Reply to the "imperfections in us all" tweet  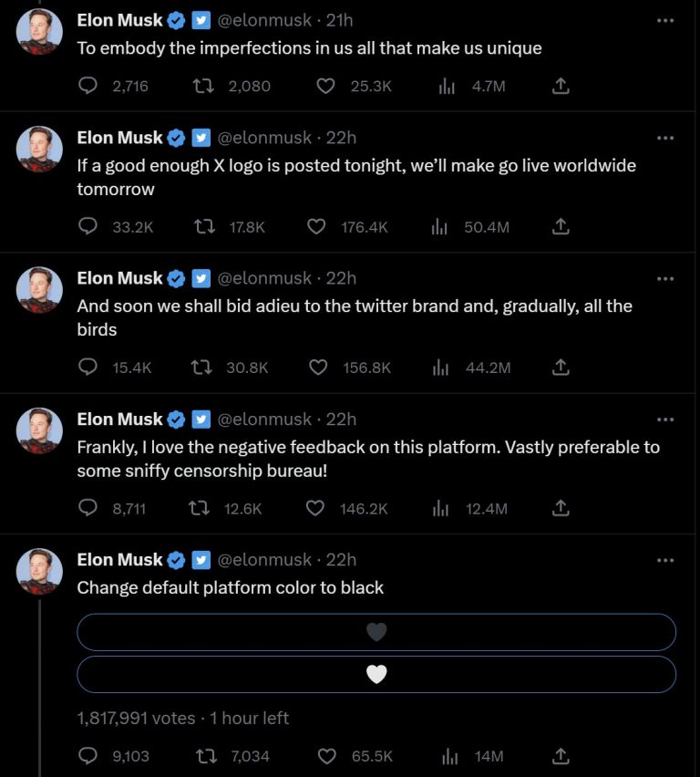pos(87,86)
